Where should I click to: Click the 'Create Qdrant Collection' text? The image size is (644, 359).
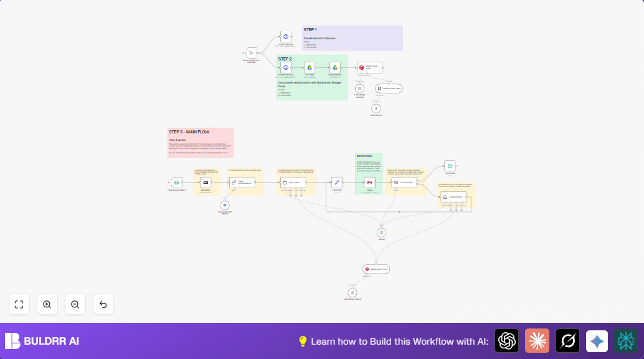pyautogui.click(x=320, y=38)
